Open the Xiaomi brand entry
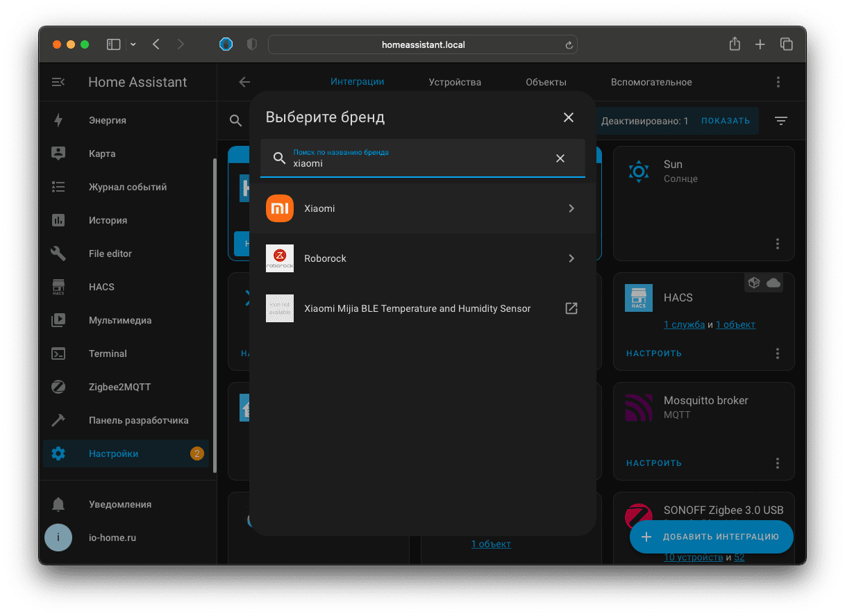The height and width of the screenshot is (616, 845). tap(319, 208)
